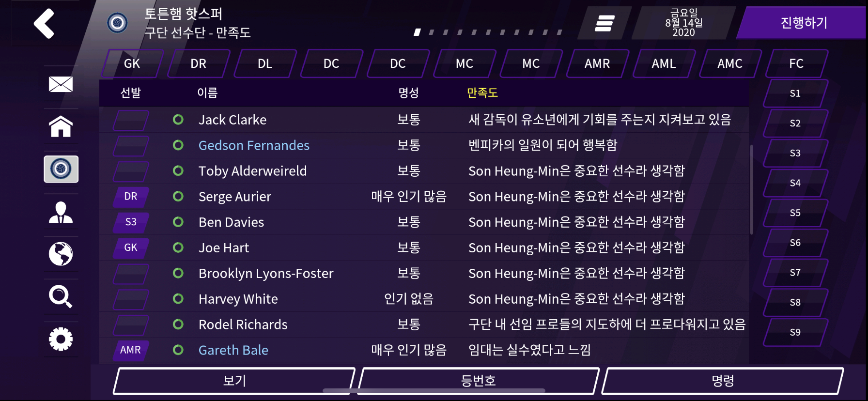This screenshot has width=868, height=401.
Task: Click the player list vertical scrollbar
Action: pos(752,189)
